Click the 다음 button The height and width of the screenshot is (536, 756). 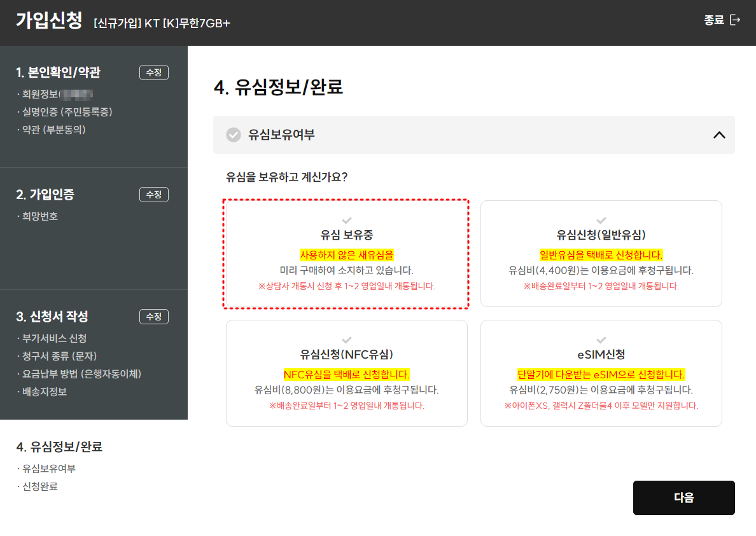pyautogui.click(x=683, y=497)
